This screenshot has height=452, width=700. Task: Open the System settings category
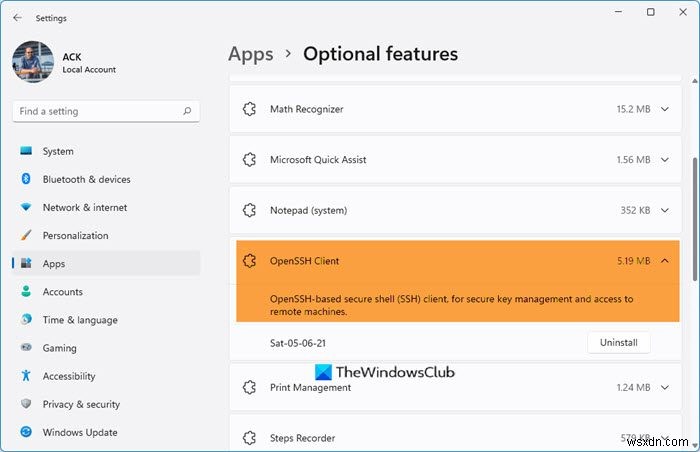pyautogui.click(x=58, y=152)
